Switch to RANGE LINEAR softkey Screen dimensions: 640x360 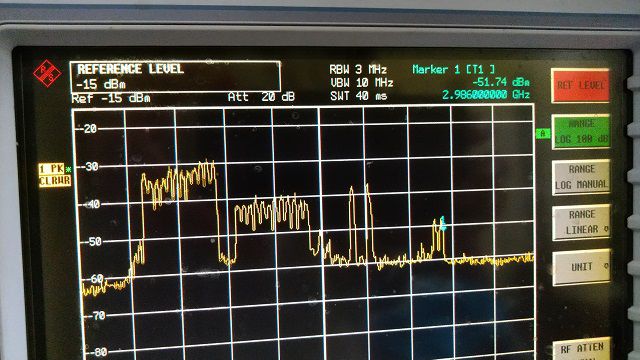point(581,222)
